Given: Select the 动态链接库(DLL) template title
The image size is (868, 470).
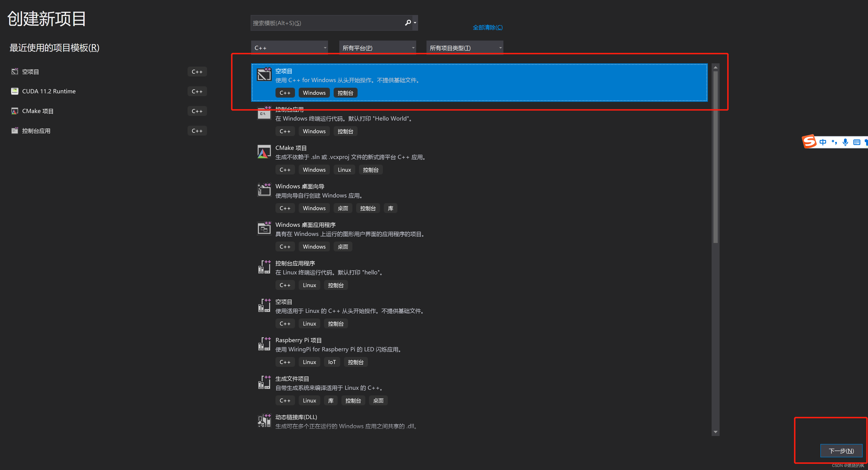Looking at the screenshot, I should click(x=296, y=417).
